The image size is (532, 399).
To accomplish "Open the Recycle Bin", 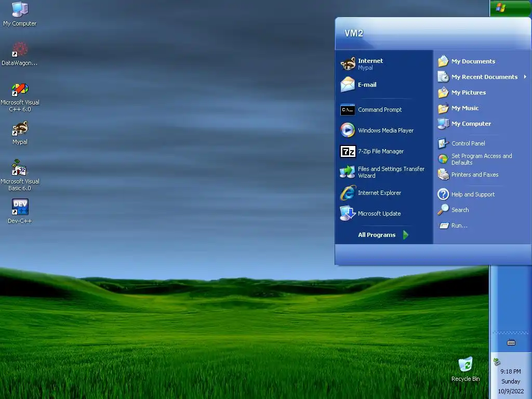I will click(465, 369).
